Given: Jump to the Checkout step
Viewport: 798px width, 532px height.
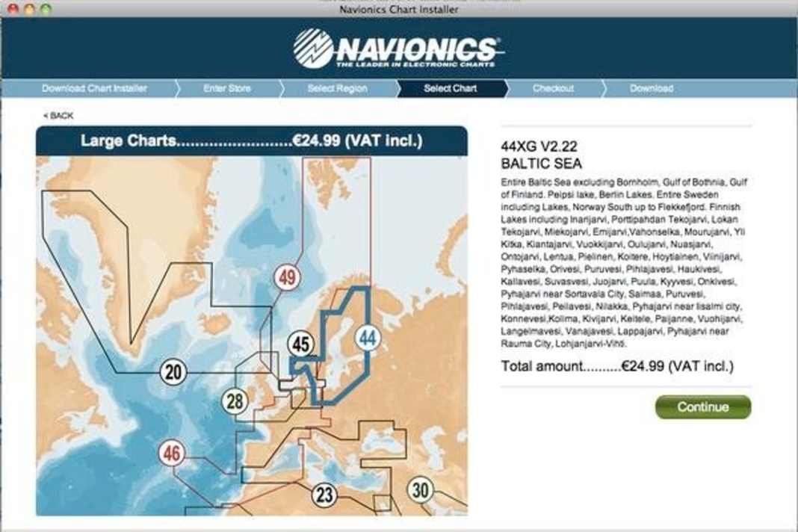Looking at the screenshot, I should 553,89.
